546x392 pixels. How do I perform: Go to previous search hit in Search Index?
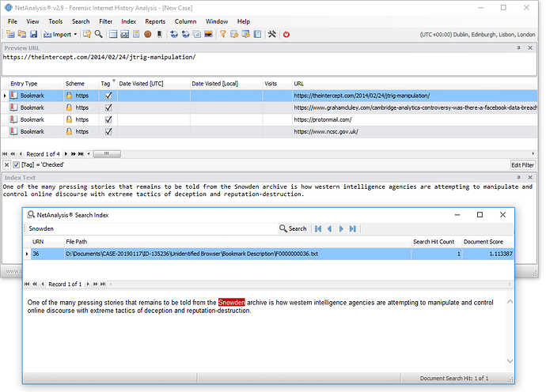[329, 228]
